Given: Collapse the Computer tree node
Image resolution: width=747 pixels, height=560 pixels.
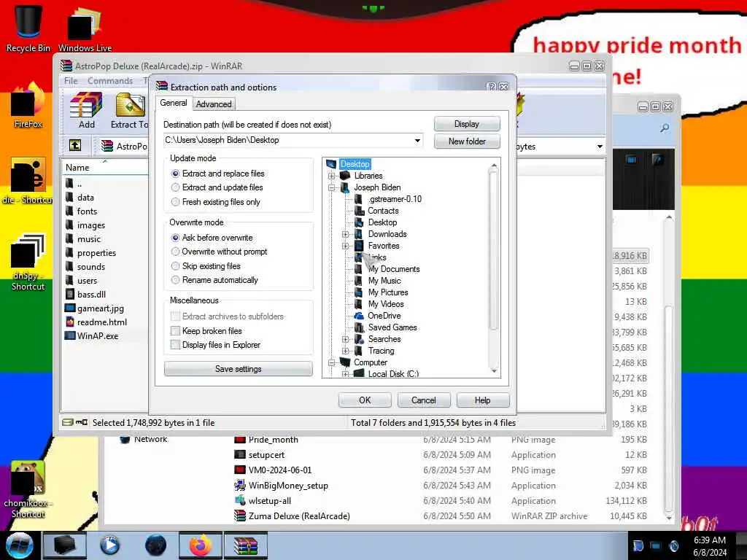Looking at the screenshot, I should click(x=332, y=362).
